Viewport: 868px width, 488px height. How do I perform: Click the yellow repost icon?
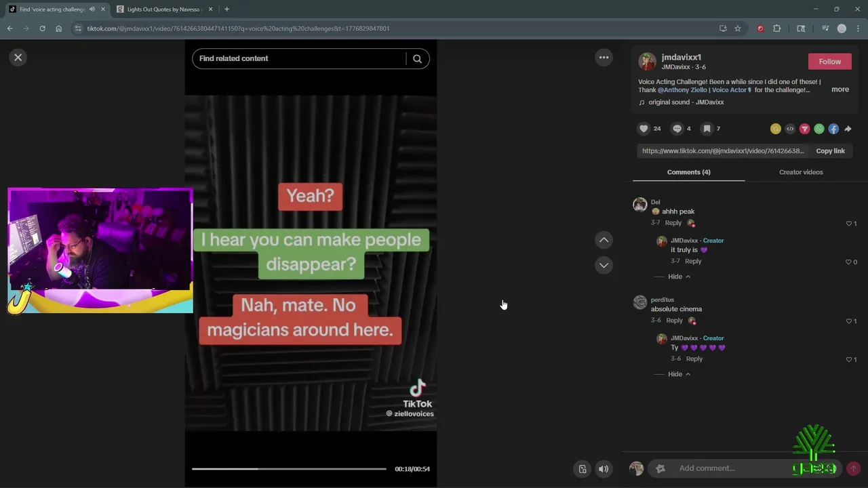pos(775,129)
